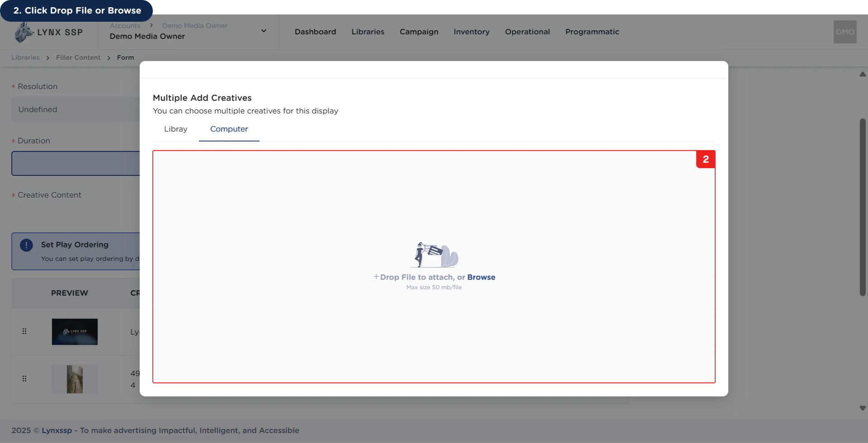
Task: Click the Set Play Ordering info icon
Action: [26, 245]
